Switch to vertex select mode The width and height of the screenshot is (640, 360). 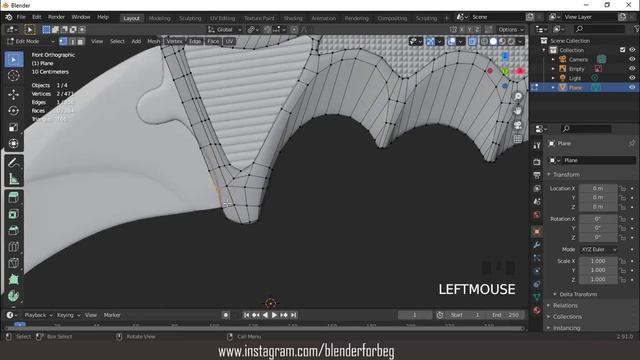pyautogui.click(x=63, y=41)
